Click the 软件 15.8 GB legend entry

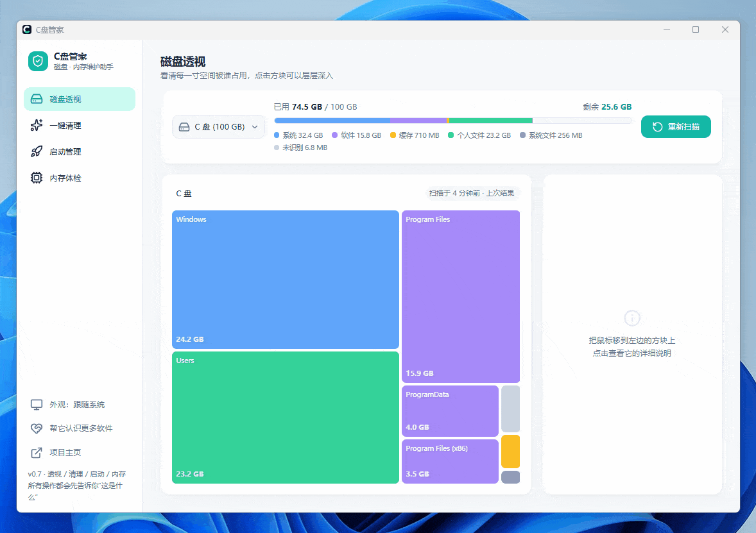click(x=356, y=135)
